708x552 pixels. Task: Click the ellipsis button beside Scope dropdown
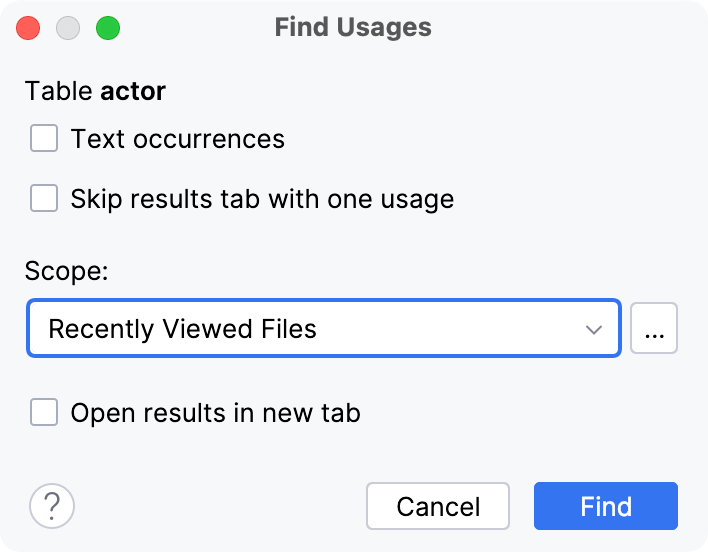(655, 328)
